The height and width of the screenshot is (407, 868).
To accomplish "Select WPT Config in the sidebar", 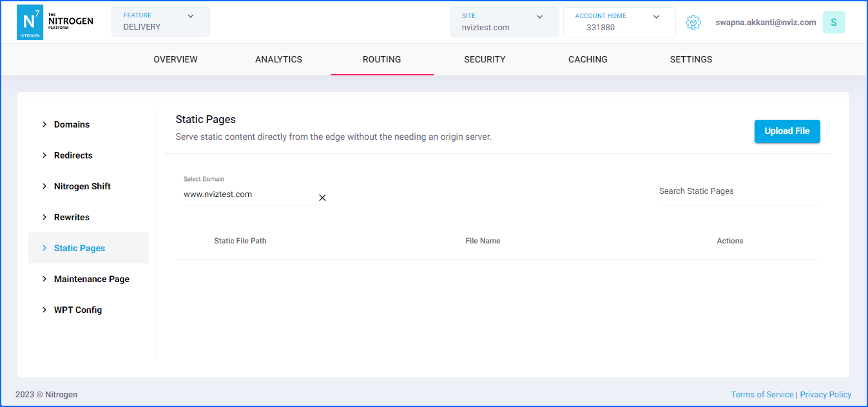I will [77, 310].
